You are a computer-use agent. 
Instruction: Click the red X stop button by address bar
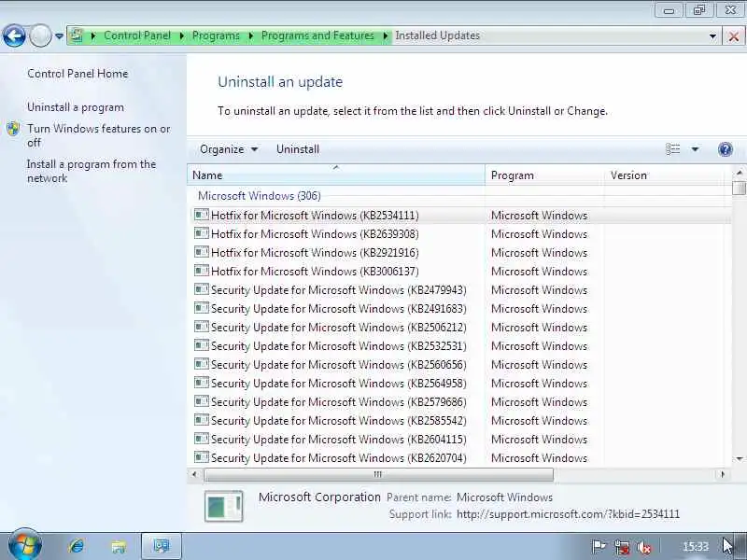click(x=734, y=36)
